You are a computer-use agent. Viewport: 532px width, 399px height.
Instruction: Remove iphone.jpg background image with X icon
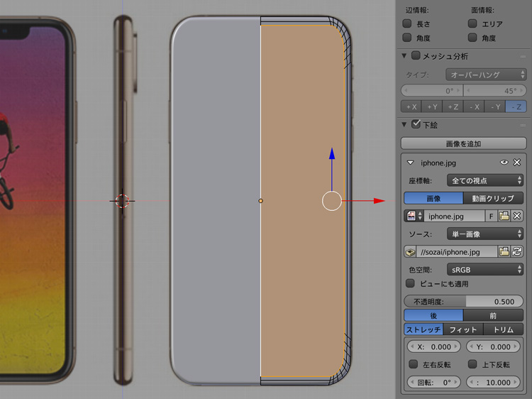(517, 163)
